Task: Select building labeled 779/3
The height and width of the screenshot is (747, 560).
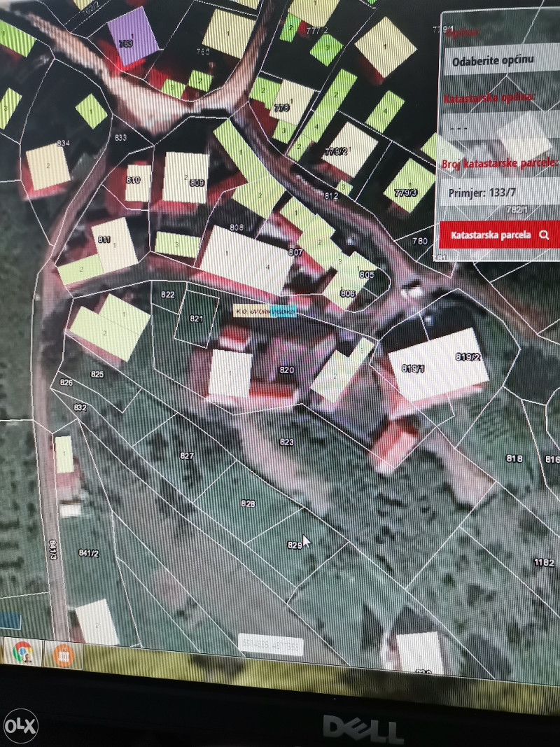Action: 409,186
